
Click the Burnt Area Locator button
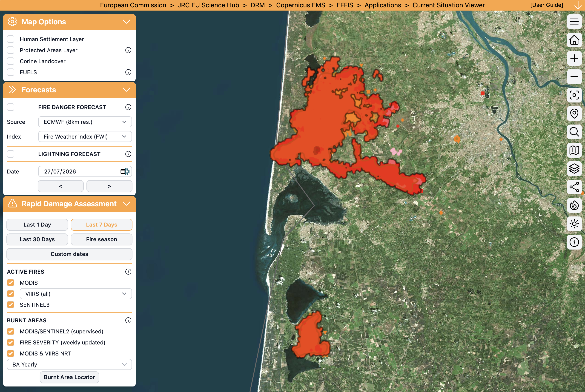click(x=69, y=377)
